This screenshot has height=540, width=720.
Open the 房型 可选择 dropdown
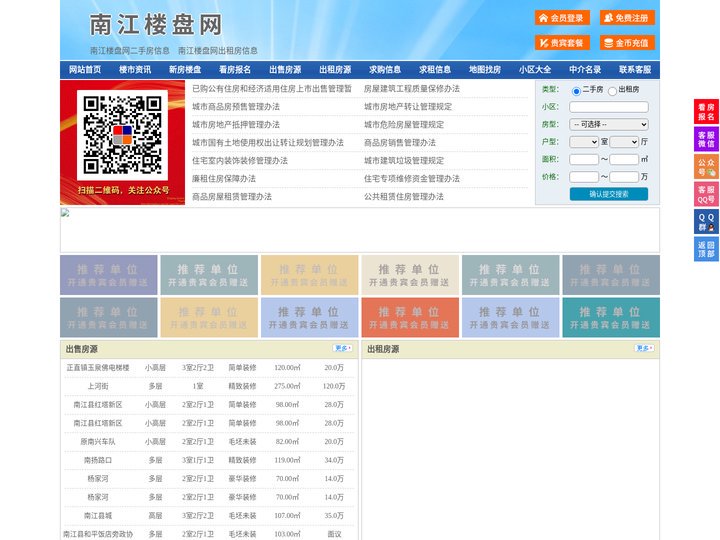(609, 124)
